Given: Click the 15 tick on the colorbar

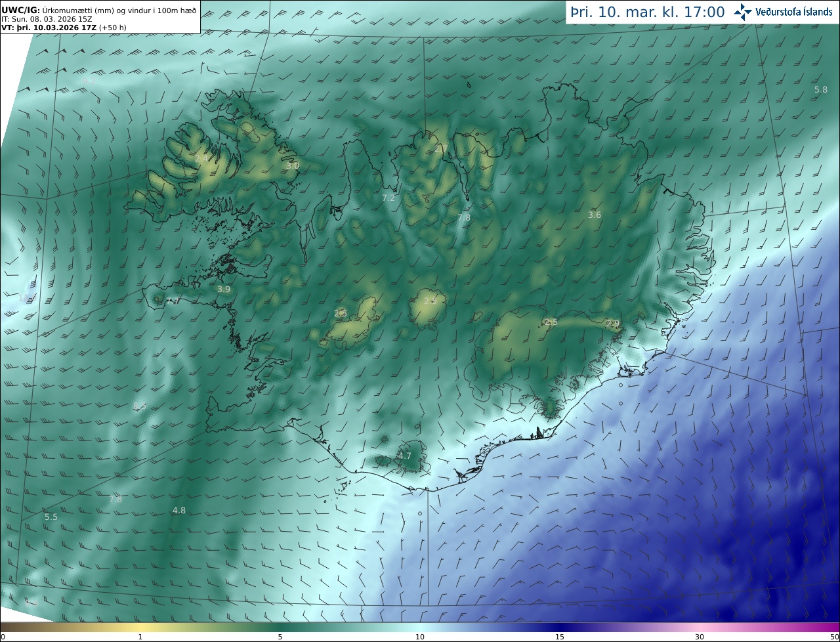Looking at the screenshot, I should [560, 637].
